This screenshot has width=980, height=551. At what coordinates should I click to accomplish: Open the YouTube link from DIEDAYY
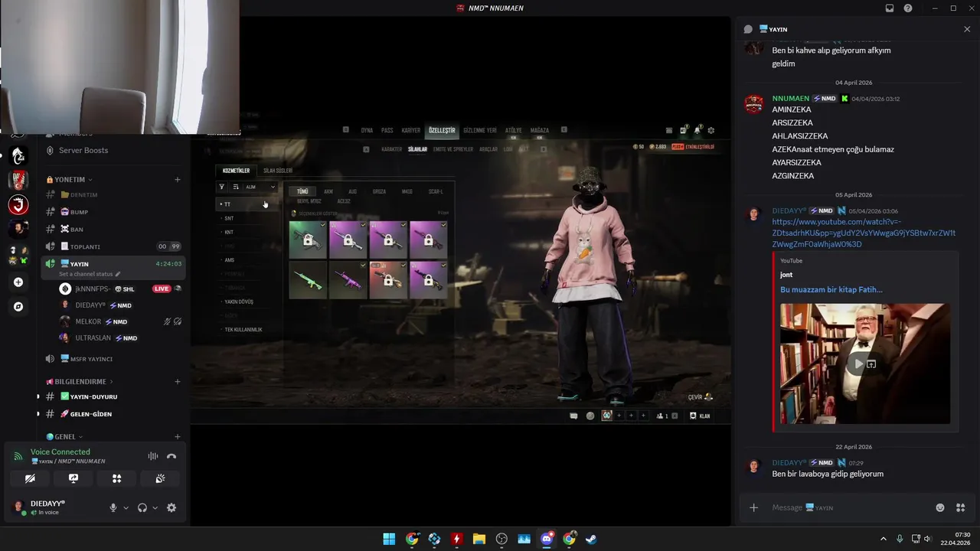tap(864, 233)
